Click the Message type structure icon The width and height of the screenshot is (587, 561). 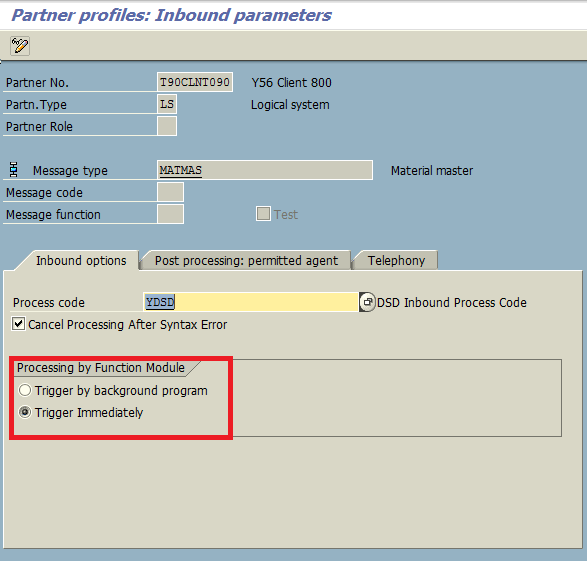[x=14, y=170]
